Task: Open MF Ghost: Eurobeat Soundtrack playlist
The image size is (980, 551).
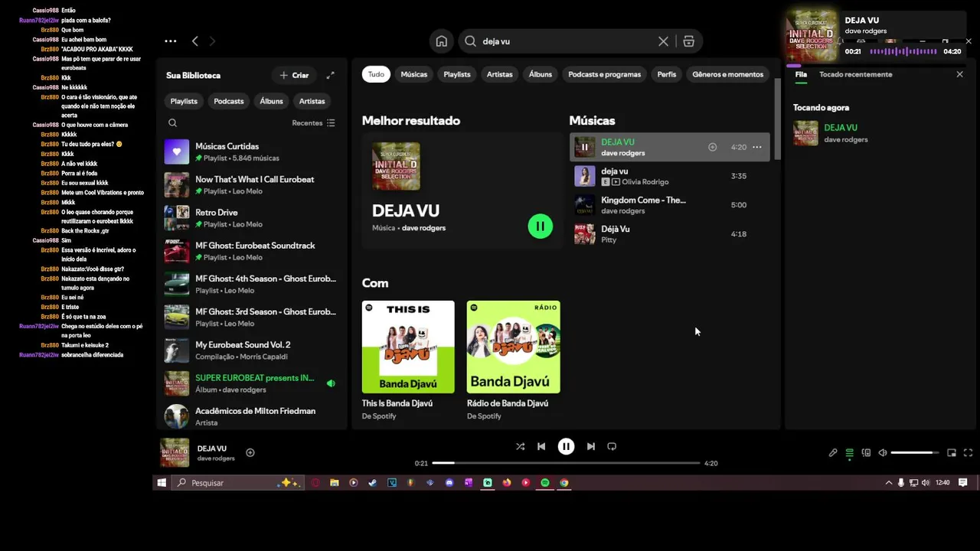Action: pos(250,251)
